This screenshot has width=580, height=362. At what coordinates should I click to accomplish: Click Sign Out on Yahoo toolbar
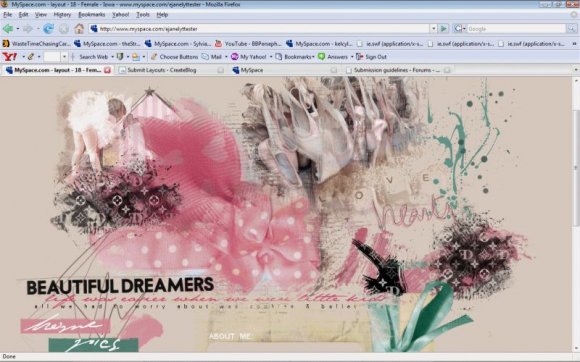coord(371,57)
